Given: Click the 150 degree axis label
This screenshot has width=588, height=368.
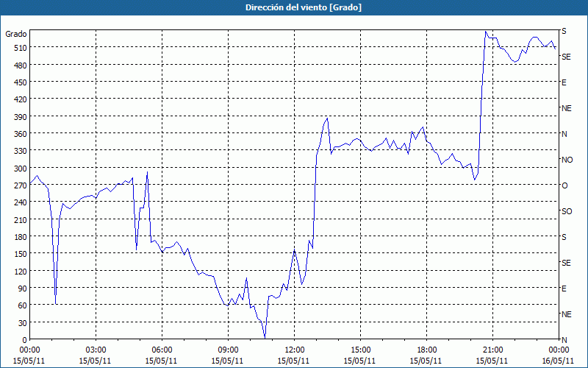Looking at the screenshot, I should (21, 254).
